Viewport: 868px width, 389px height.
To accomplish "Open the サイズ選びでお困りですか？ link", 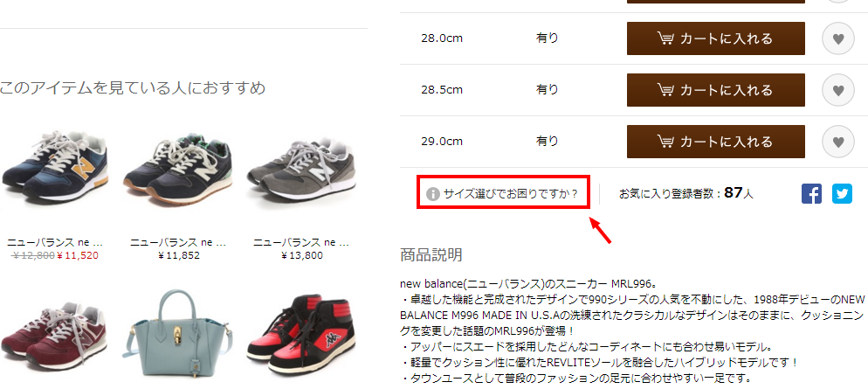I will click(x=510, y=194).
